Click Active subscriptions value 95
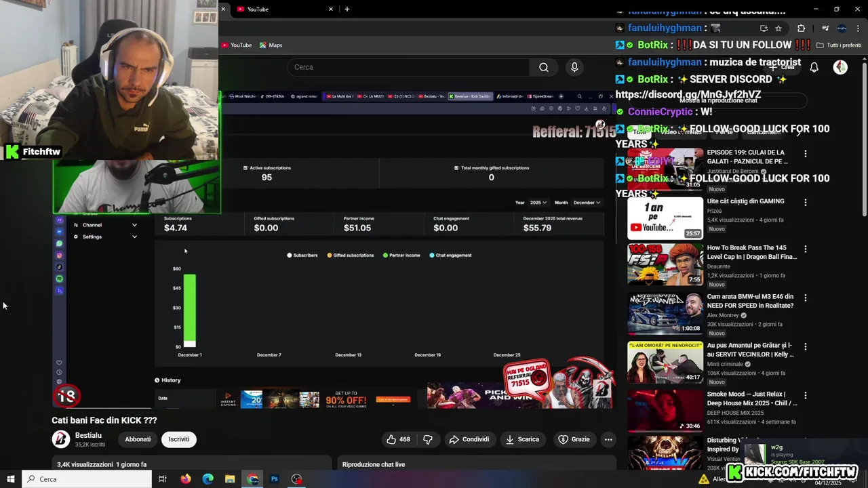Screen dimensions: 868x488 point(267,177)
